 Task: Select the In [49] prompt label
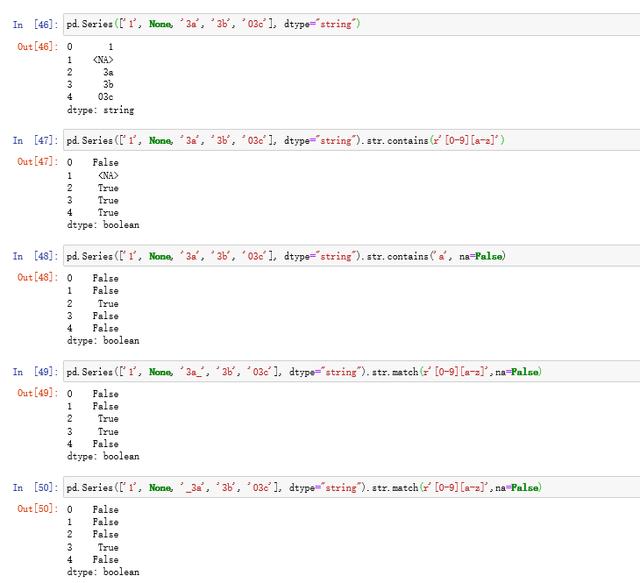[x=35, y=372]
